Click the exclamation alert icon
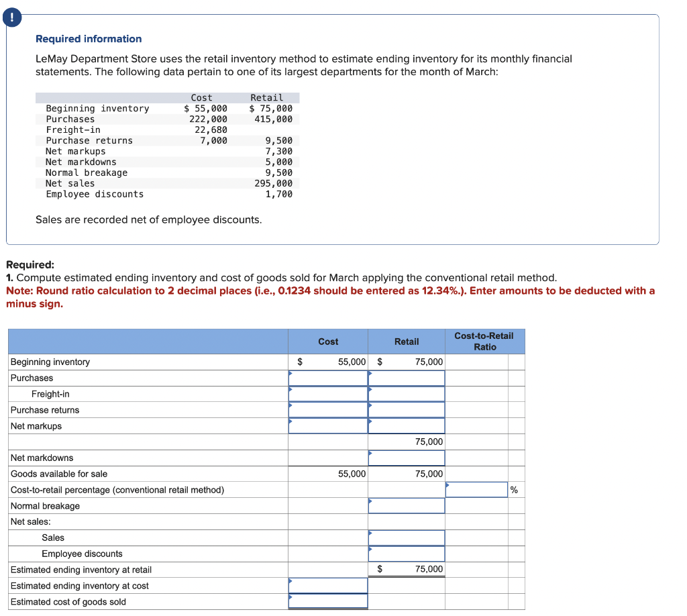687x616 pixels. (x=12, y=17)
